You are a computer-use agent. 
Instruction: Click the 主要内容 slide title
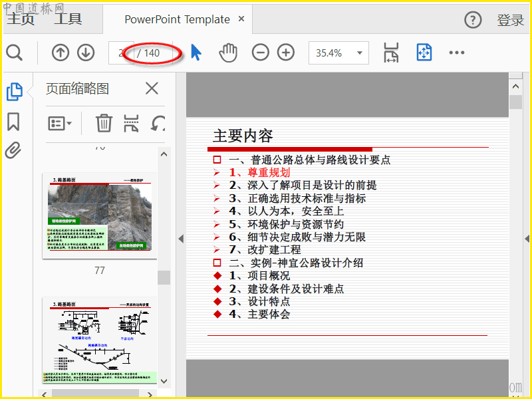pyautogui.click(x=243, y=136)
